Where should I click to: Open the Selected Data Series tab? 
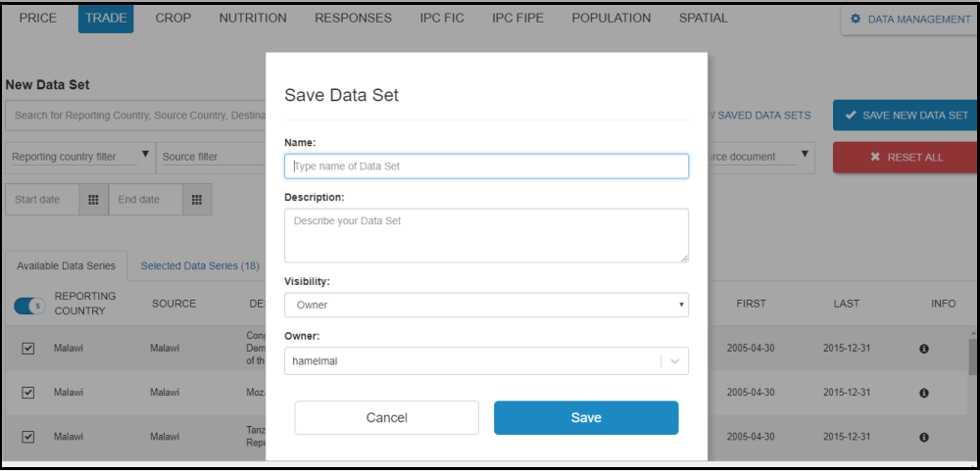pos(200,265)
